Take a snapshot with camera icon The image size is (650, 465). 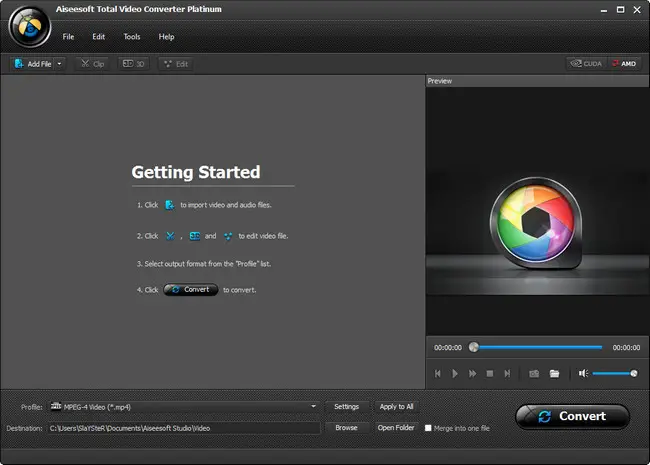click(x=534, y=373)
